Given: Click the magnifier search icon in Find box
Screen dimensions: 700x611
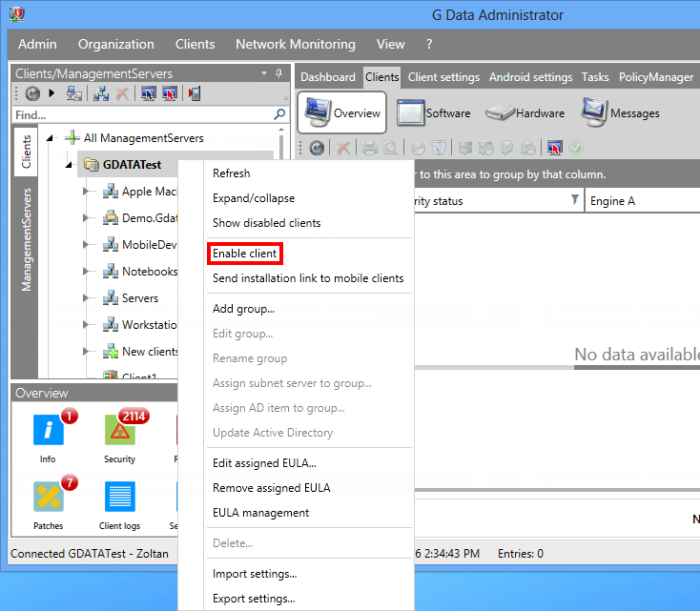Looking at the screenshot, I should point(279,114).
